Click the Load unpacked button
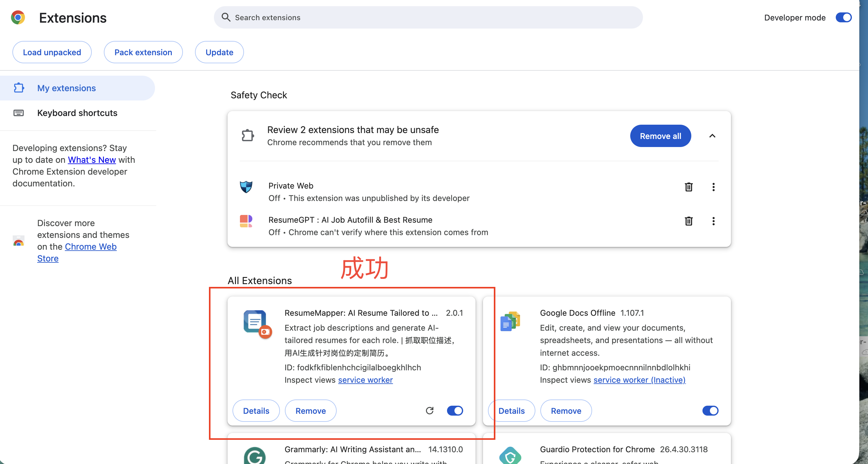This screenshot has width=868, height=464. coord(52,52)
